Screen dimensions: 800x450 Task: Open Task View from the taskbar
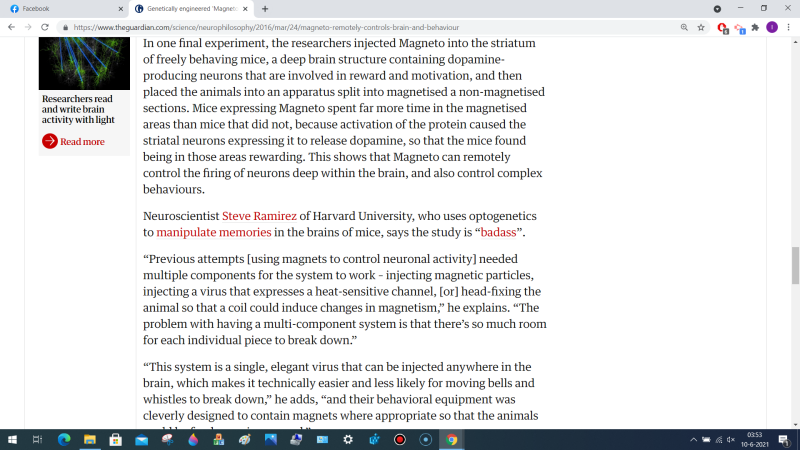tap(37, 440)
